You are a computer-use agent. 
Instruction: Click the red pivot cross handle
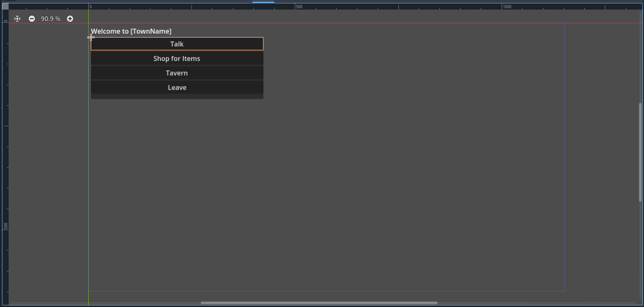coord(91,37)
